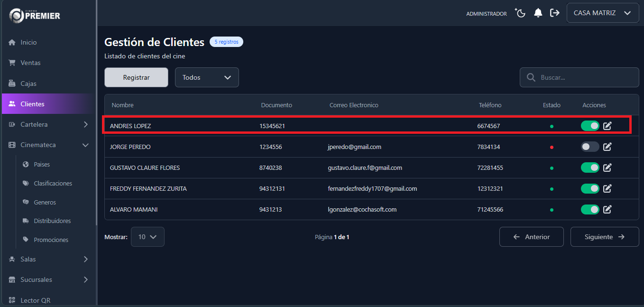644x307 pixels.
Task: Click the logout icon in header
Action: tap(554, 13)
